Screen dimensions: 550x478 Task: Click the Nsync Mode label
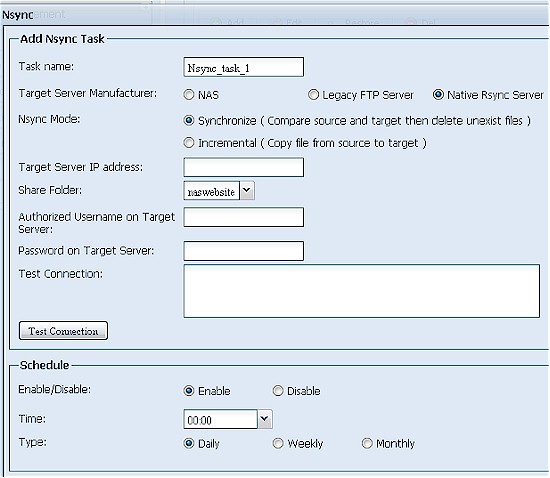49,119
